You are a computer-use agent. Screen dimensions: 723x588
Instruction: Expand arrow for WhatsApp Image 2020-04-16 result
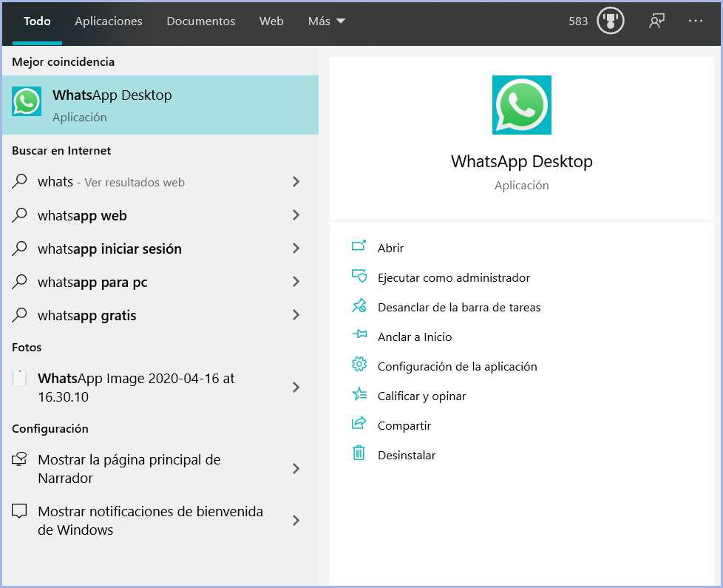(296, 388)
